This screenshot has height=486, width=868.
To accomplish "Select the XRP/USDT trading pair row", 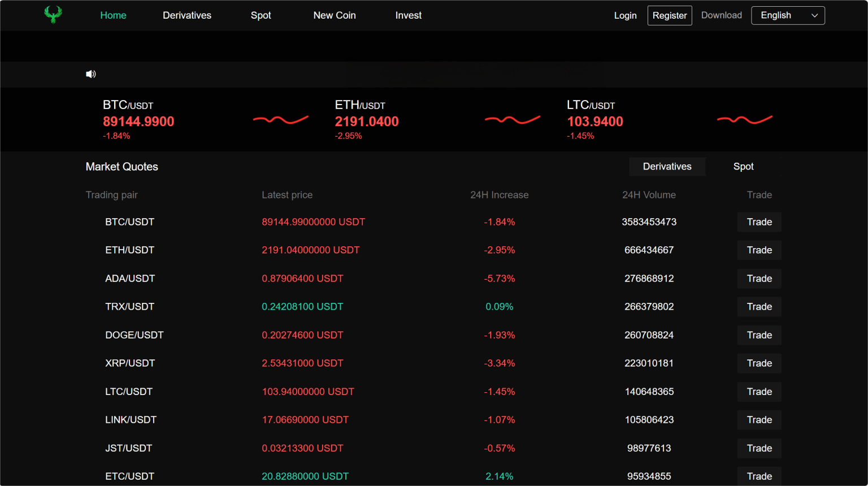I will coord(130,363).
